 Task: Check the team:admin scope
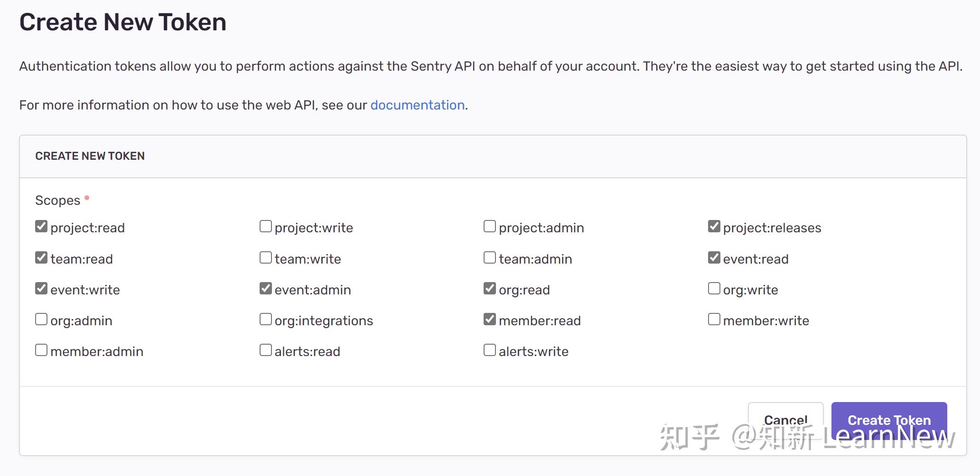pyautogui.click(x=489, y=257)
